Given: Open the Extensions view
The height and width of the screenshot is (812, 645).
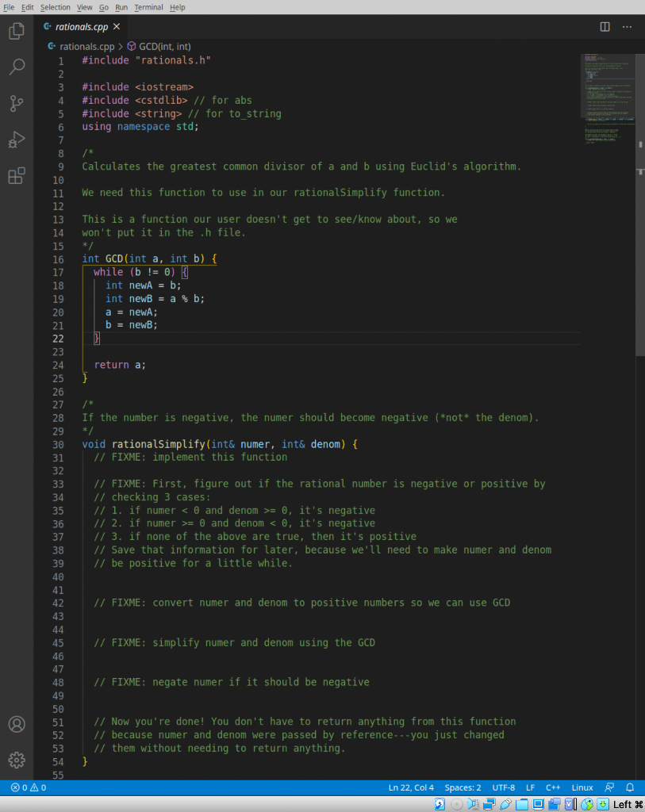Looking at the screenshot, I should [17, 176].
